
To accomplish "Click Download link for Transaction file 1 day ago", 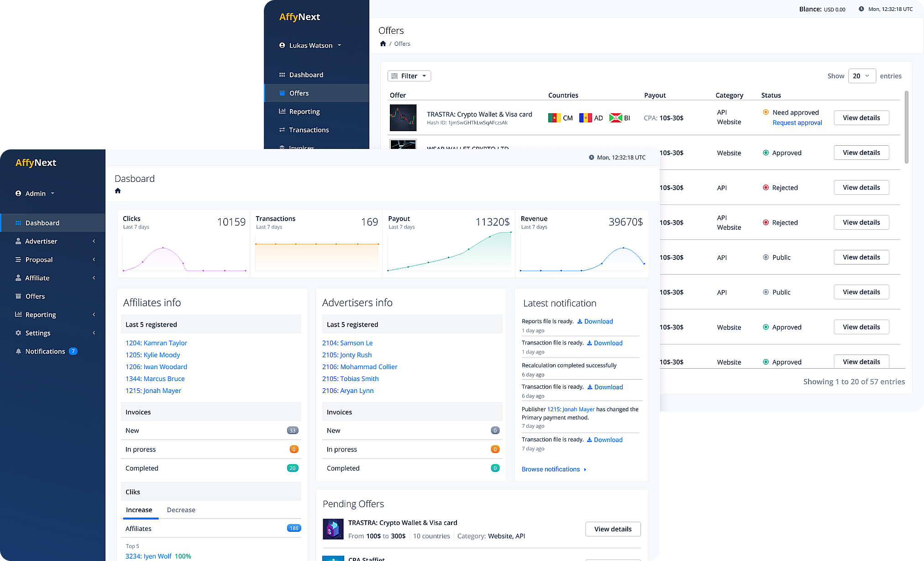I will pyautogui.click(x=604, y=343).
